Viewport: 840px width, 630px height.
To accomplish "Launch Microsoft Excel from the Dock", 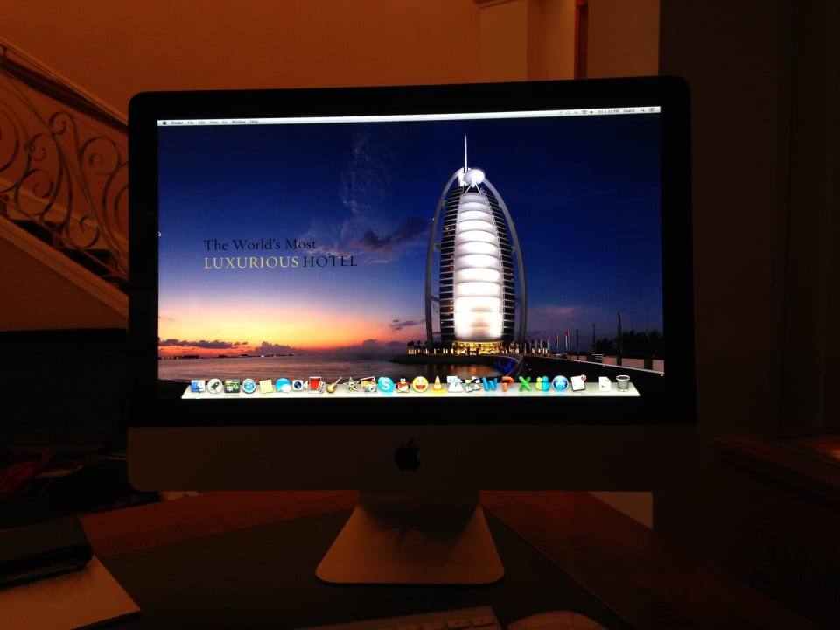I will click(x=525, y=384).
